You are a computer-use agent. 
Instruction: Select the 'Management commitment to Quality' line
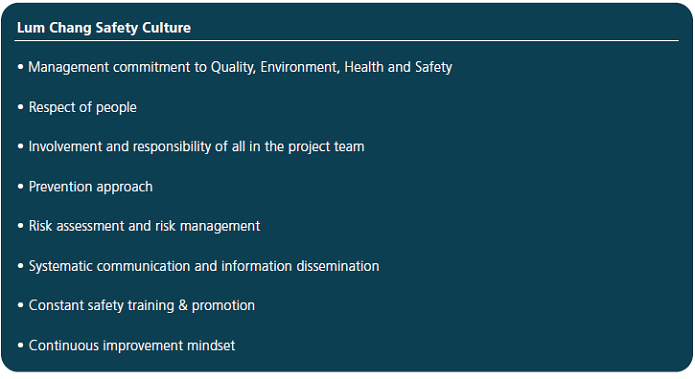240,67
